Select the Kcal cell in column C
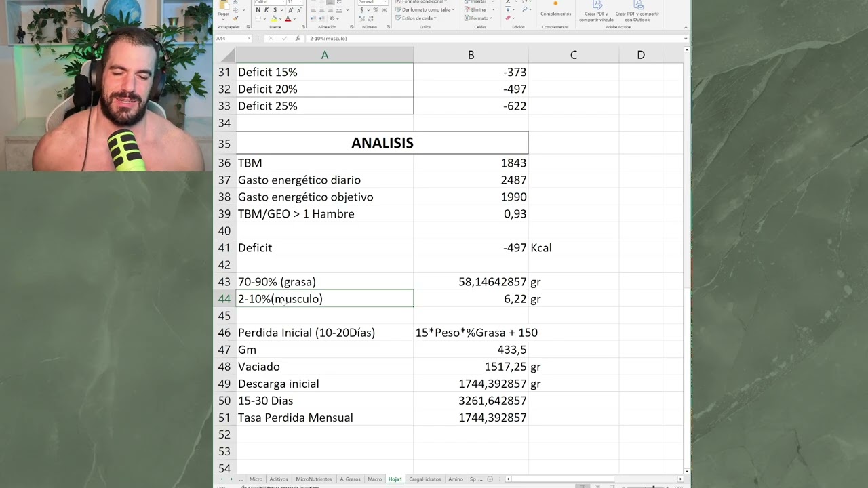This screenshot has height=488, width=868. tap(573, 248)
